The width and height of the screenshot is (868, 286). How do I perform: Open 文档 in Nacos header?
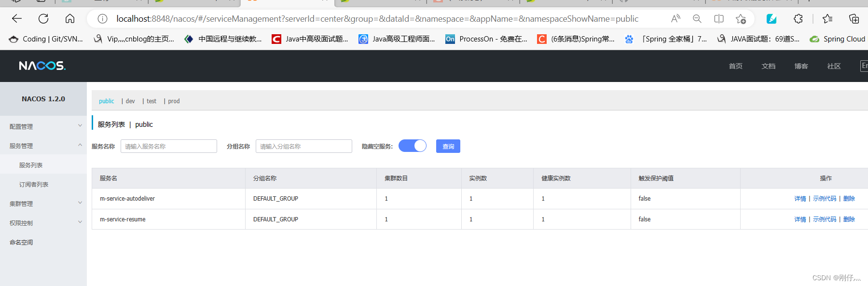(x=768, y=66)
